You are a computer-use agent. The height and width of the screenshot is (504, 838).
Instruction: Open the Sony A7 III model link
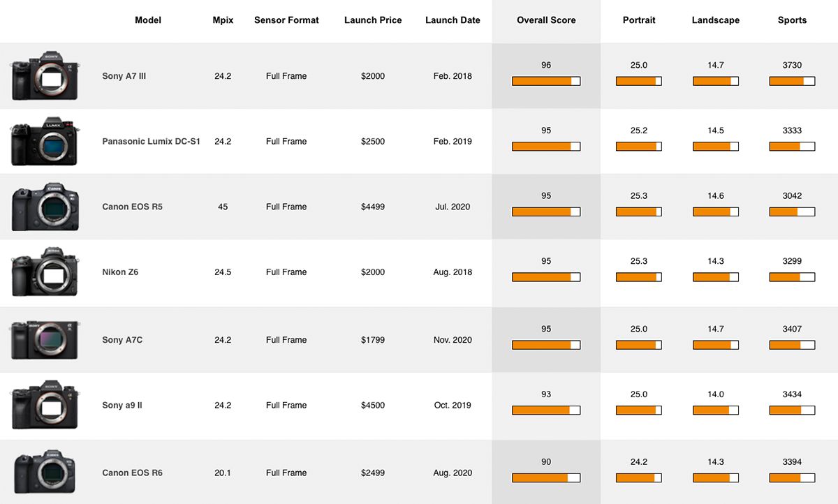pos(124,76)
